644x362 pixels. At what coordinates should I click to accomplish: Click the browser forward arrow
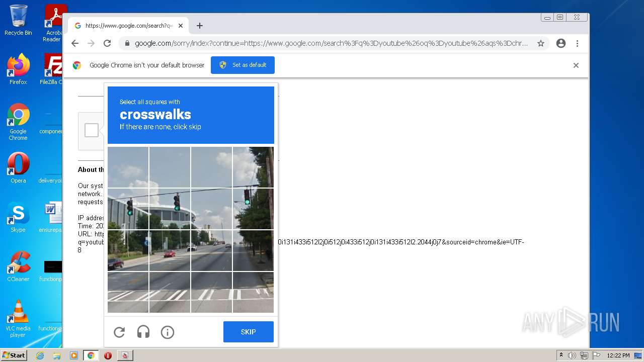91,43
